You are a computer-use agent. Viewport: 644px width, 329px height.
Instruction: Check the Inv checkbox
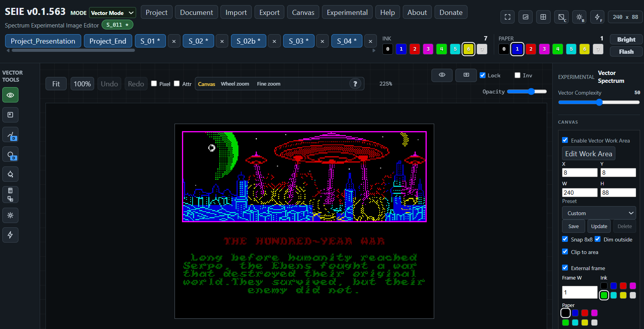click(x=518, y=75)
